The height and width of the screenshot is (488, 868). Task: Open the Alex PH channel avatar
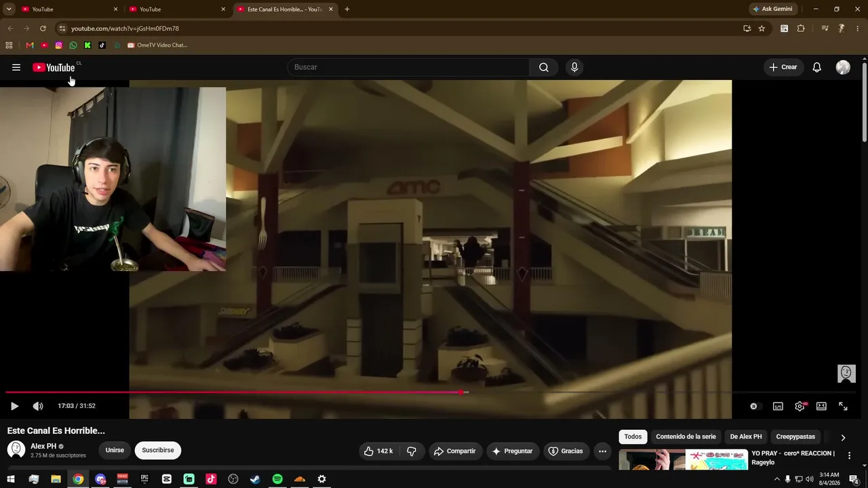tap(16, 449)
